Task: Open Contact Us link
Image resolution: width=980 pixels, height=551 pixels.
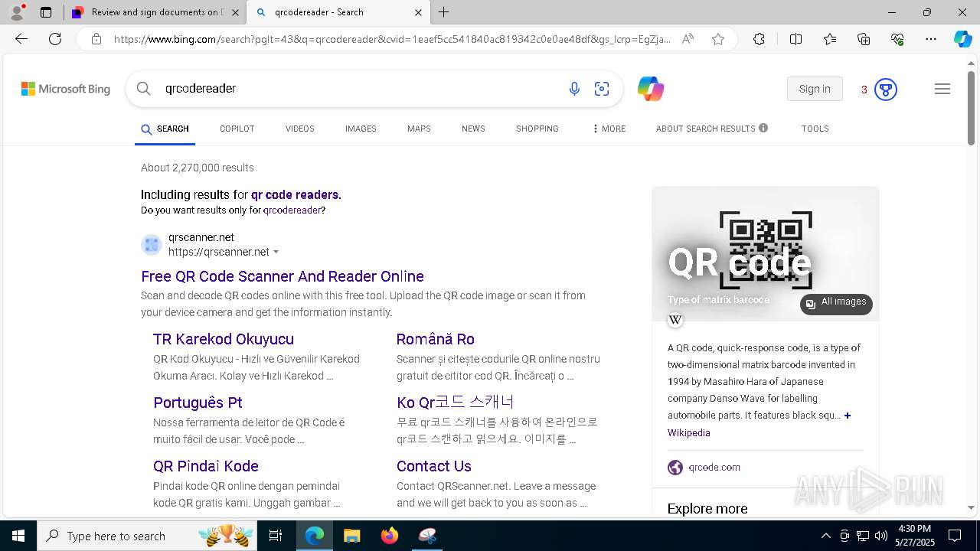Action: (x=434, y=466)
